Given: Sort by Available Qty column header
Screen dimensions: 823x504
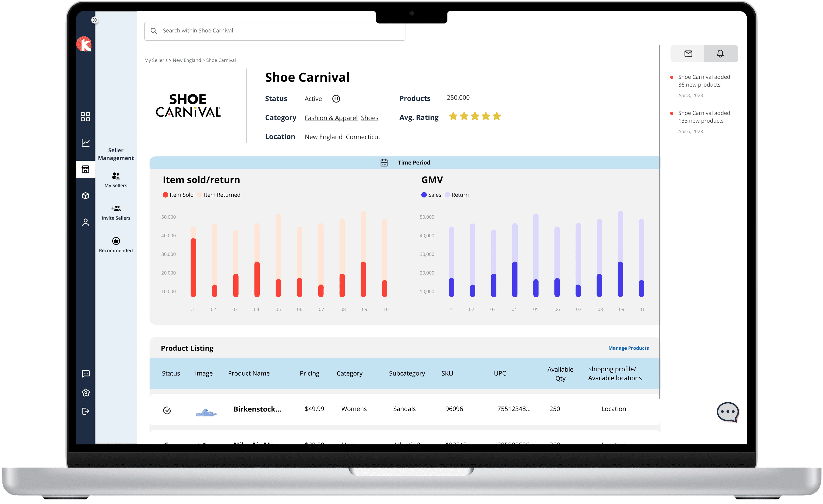Looking at the screenshot, I should [560, 374].
